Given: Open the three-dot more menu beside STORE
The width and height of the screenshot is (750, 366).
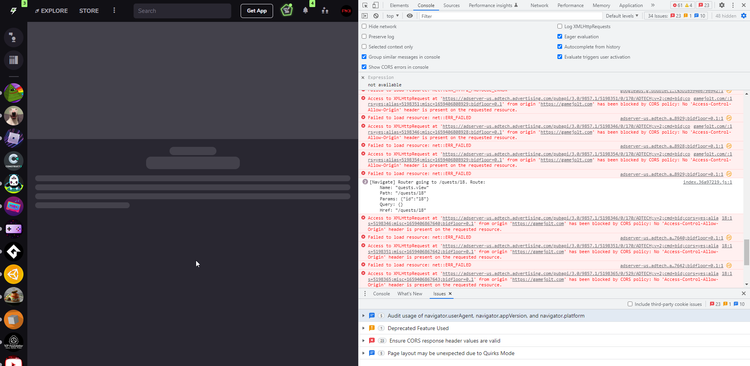Looking at the screenshot, I should 114,10.
